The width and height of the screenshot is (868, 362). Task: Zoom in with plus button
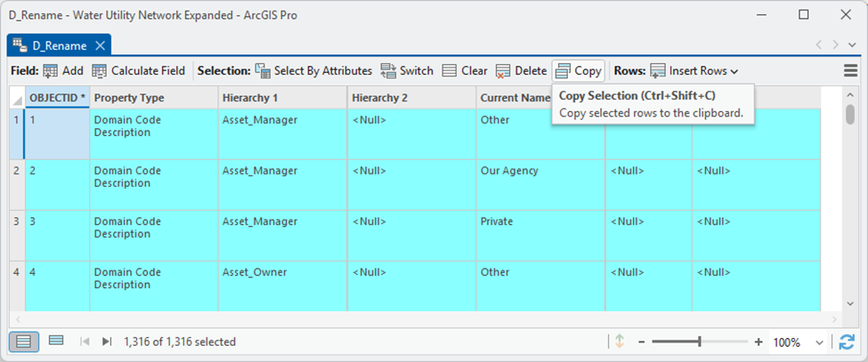tap(758, 342)
